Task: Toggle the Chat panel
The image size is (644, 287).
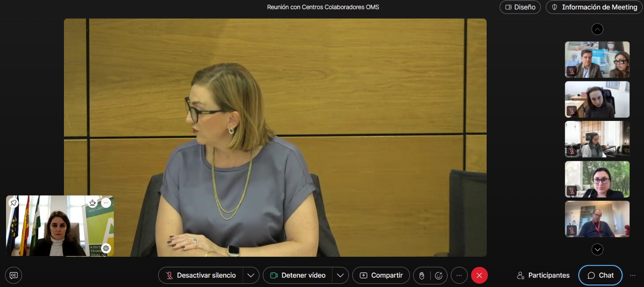Action: tap(600, 275)
